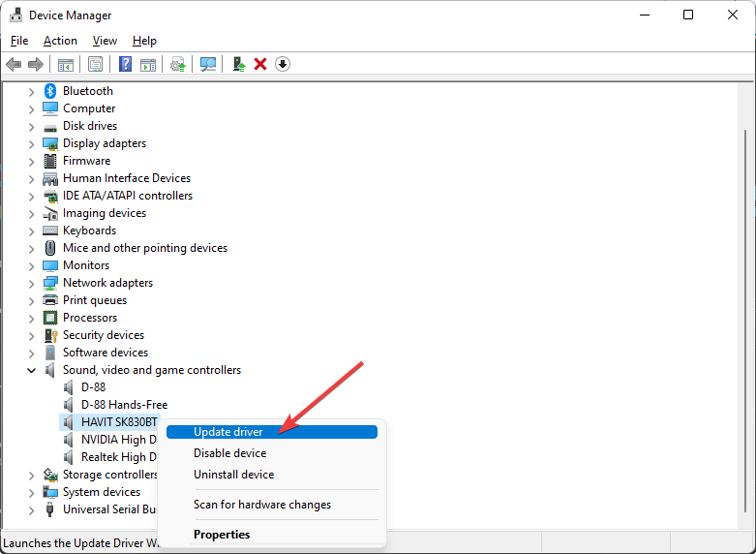Maximize the Device Manager window
Image resolution: width=756 pixels, height=554 pixels.
688,15
